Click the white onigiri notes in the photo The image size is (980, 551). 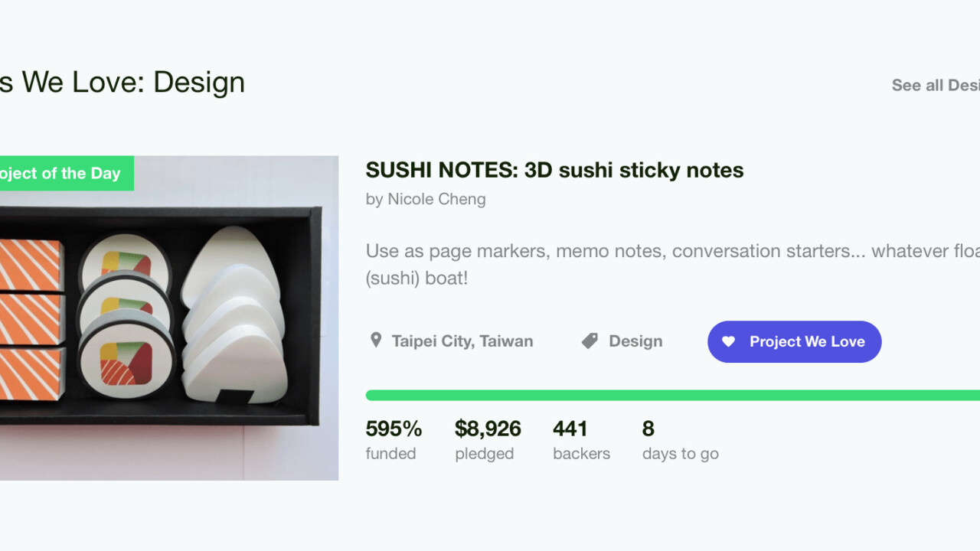coord(234,314)
